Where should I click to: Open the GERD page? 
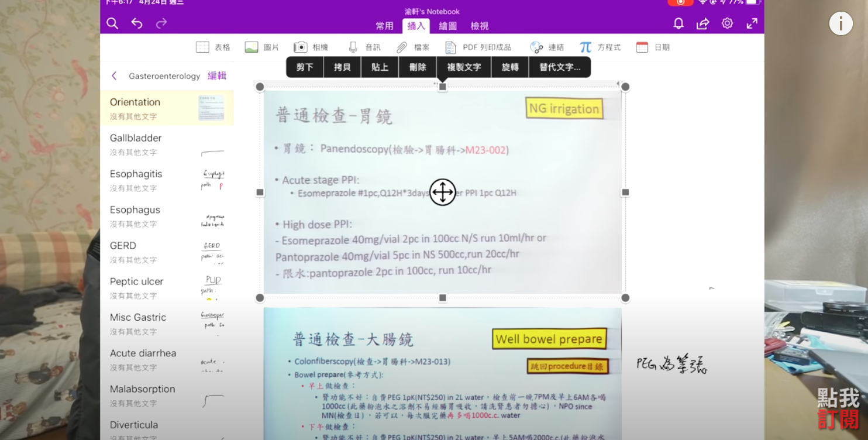click(x=167, y=252)
